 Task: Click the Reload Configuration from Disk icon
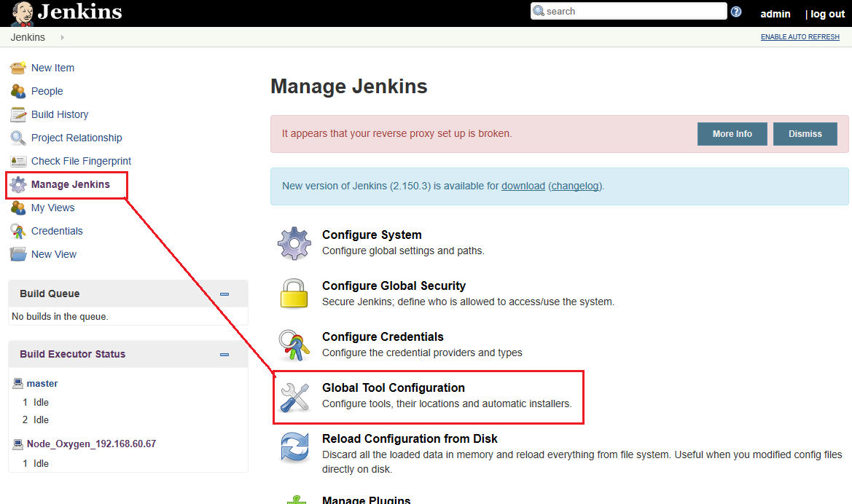(x=294, y=447)
